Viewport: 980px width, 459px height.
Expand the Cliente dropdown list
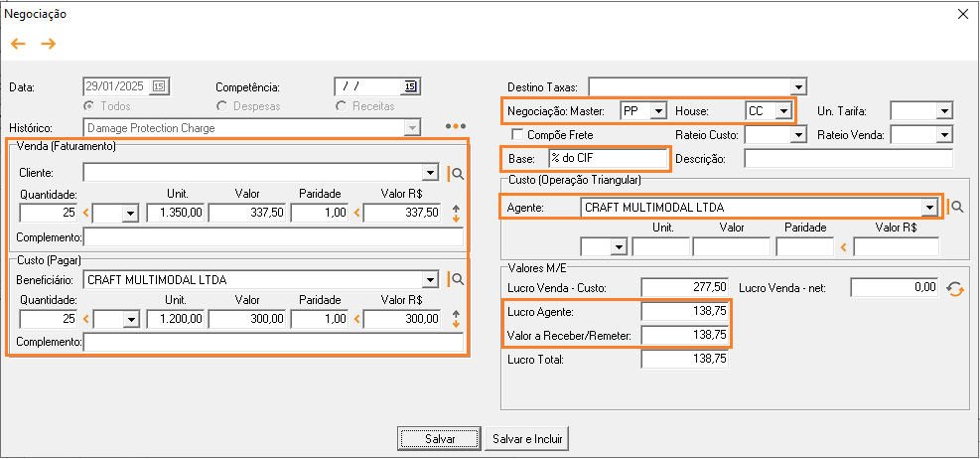pos(430,173)
